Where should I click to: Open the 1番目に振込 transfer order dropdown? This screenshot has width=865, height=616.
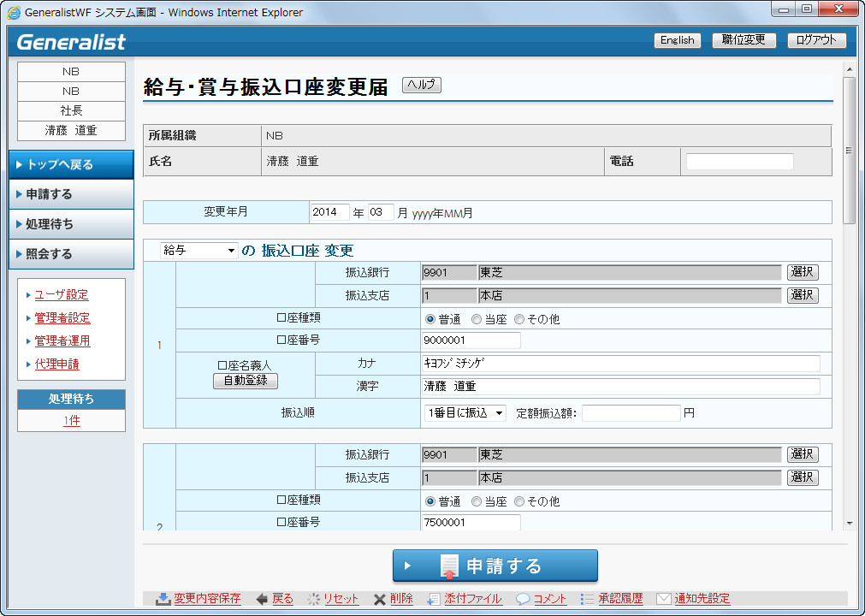[465, 413]
